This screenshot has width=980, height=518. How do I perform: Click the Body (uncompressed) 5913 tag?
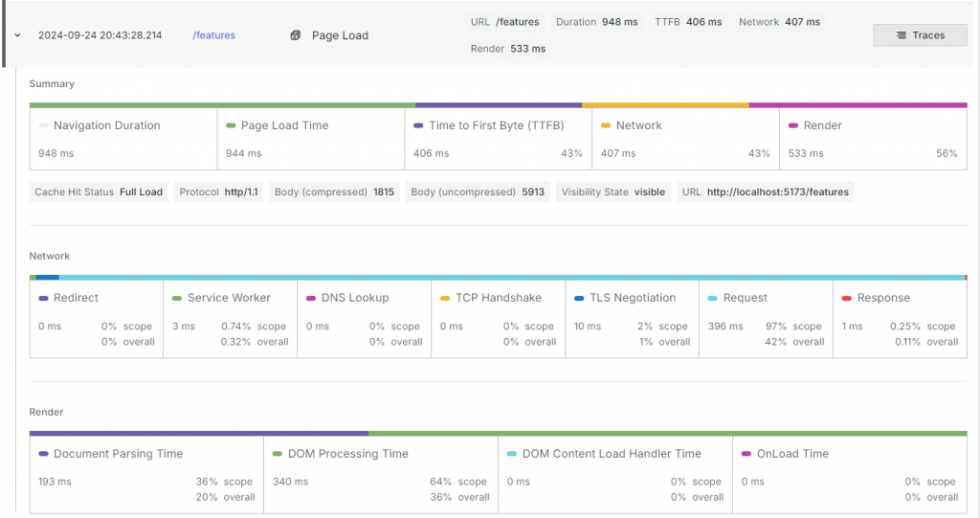point(478,192)
